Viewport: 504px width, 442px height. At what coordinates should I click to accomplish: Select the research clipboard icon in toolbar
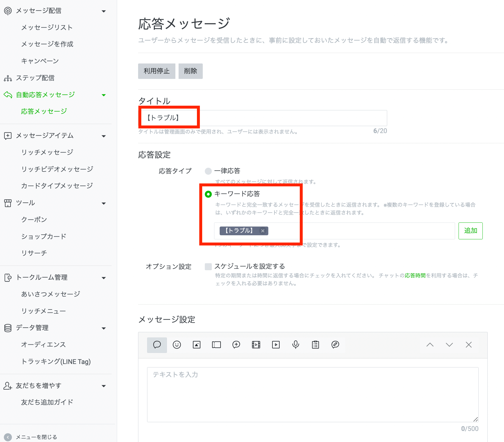point(316,345)
